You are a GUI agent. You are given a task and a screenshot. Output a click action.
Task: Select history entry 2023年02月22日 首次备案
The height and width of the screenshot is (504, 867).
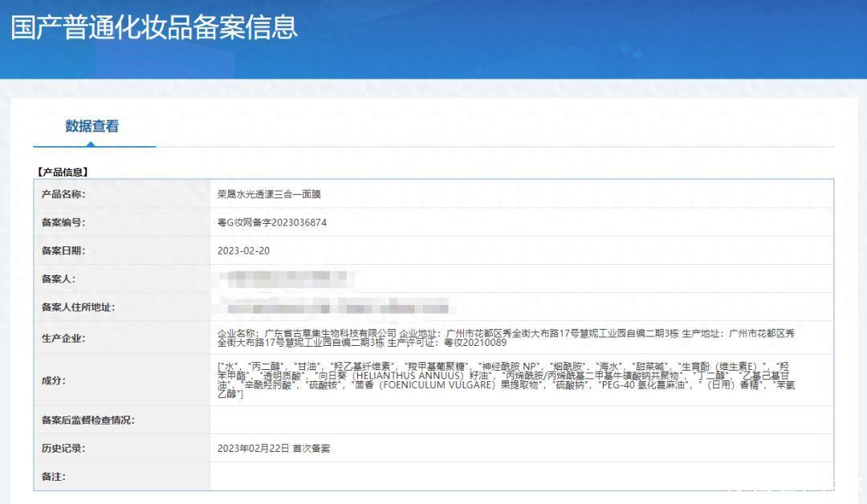pos(274,448)
